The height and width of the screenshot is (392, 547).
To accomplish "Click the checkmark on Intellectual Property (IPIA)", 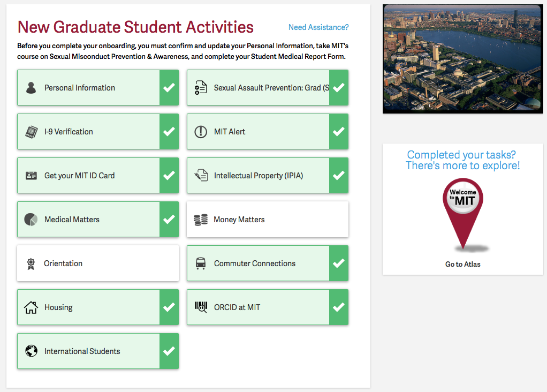I will [339, 175].
